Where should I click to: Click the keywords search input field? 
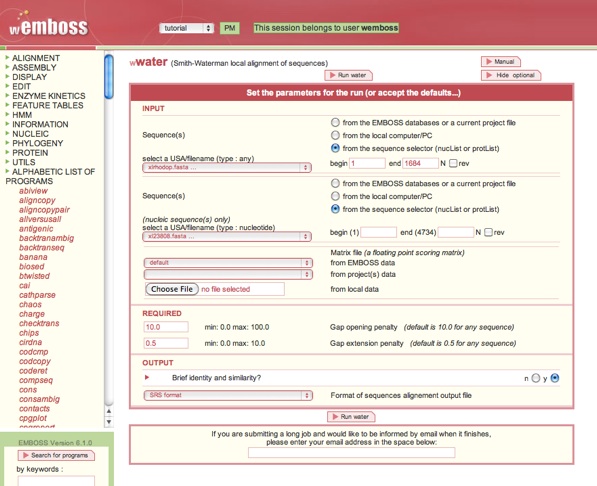[x=56, y=481]
